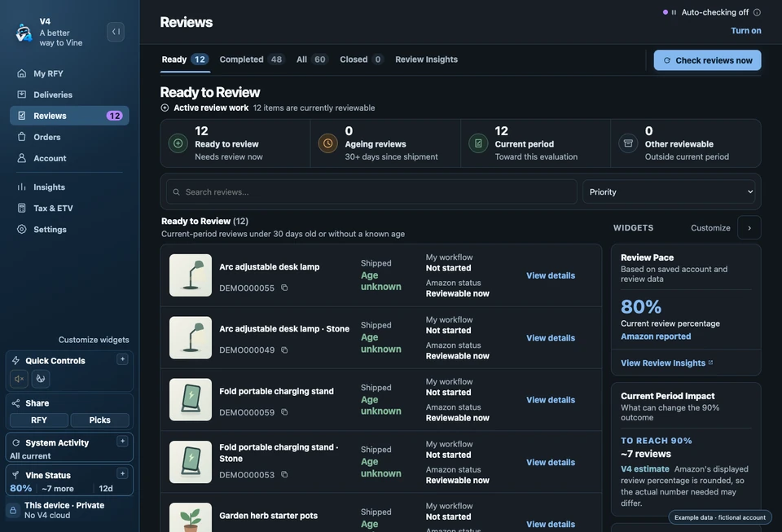The image size is (782, 532).
Task: Switch to the Ready tab
Action: 185,59
